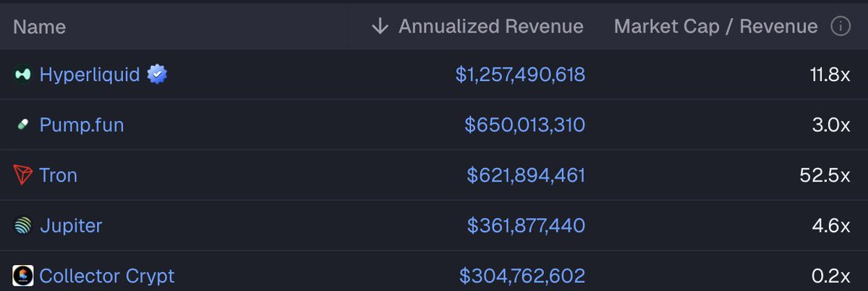The width and height of the screenshot is (868, 291).
Task: Select the revenue value $361,877,440
Action: tap(526, 226)
